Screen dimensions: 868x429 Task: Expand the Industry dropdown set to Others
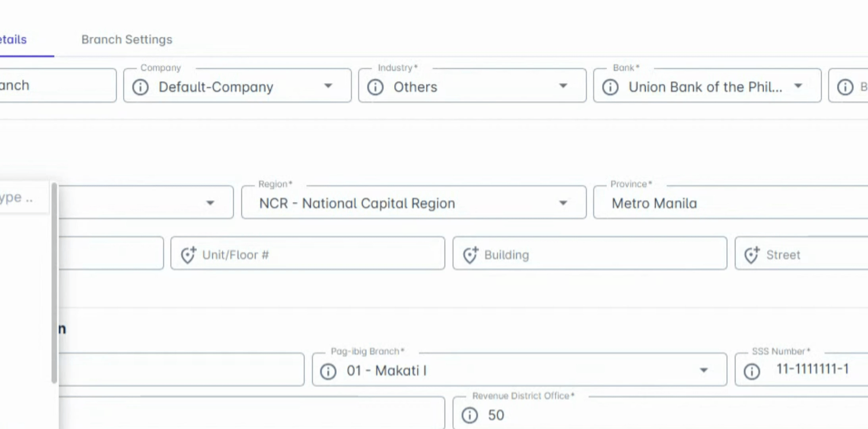(x=563, y=86)
